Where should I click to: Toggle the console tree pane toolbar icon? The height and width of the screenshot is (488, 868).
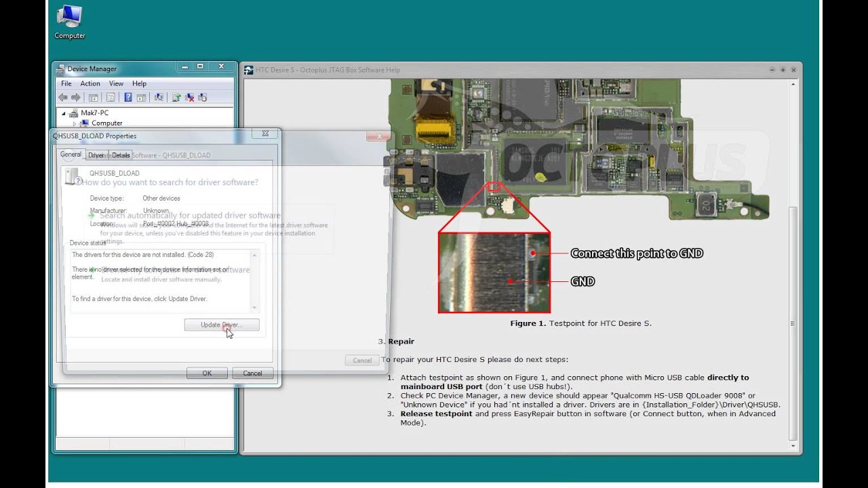coord(94,98)
